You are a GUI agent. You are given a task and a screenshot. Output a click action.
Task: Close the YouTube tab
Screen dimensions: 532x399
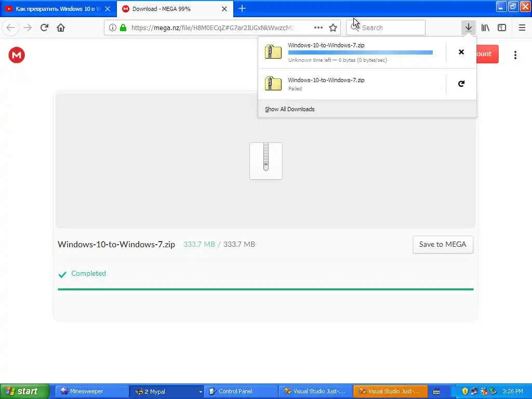108,9
